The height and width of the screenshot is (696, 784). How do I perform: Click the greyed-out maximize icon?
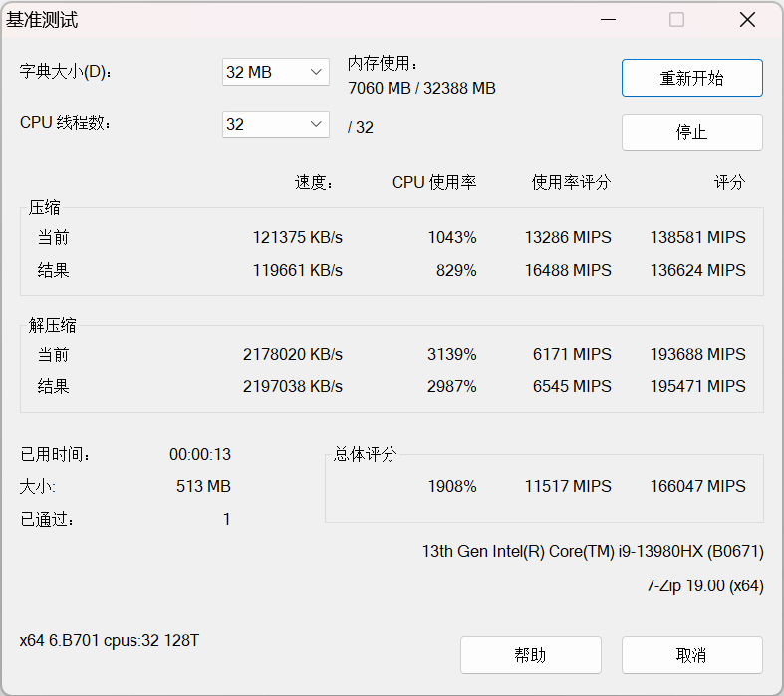coord(676,20)
